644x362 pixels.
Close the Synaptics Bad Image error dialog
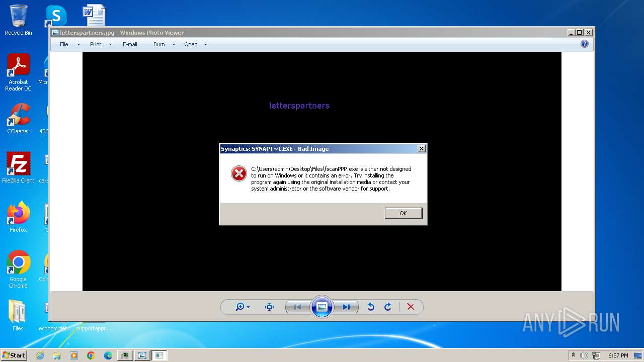(x=422, y=148)
